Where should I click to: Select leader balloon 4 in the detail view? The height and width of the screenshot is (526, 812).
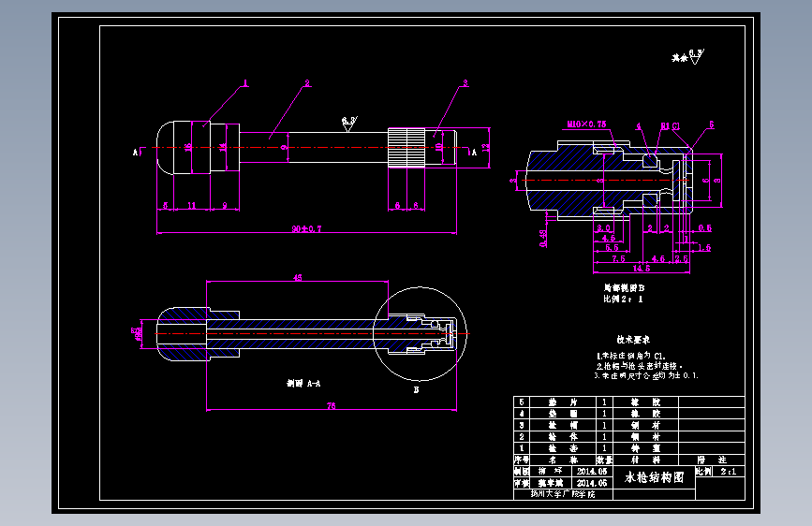point(639,125)
